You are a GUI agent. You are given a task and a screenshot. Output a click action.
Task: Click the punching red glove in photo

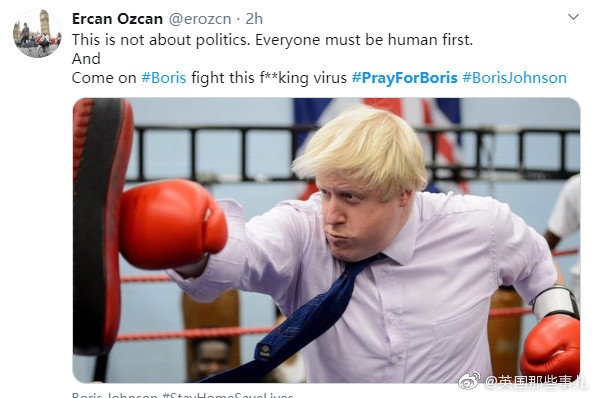(x=173, y=224)
